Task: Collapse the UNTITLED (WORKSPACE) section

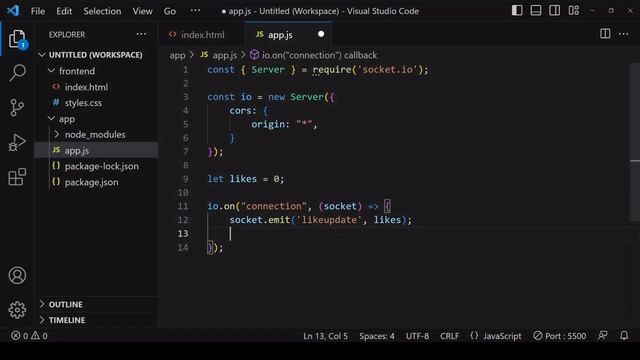Action: 96,55
